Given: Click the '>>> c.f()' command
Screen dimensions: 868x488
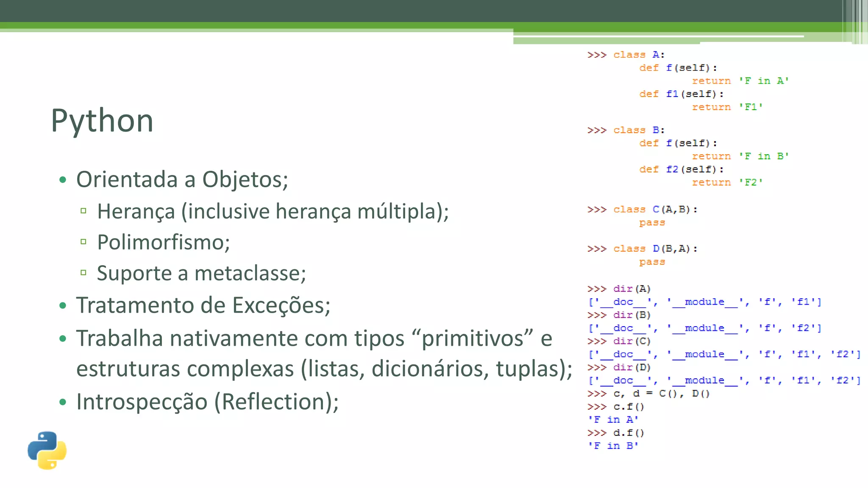Looking at the screenshot, I should pos(616,407).
